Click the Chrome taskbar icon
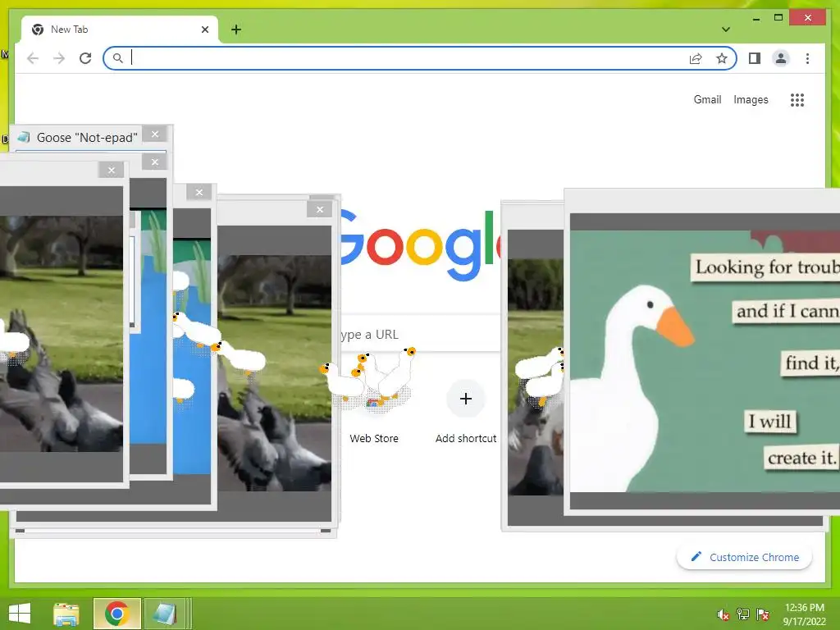The width and height of the screenshot is (840, 630). click(x=116, y=614)
